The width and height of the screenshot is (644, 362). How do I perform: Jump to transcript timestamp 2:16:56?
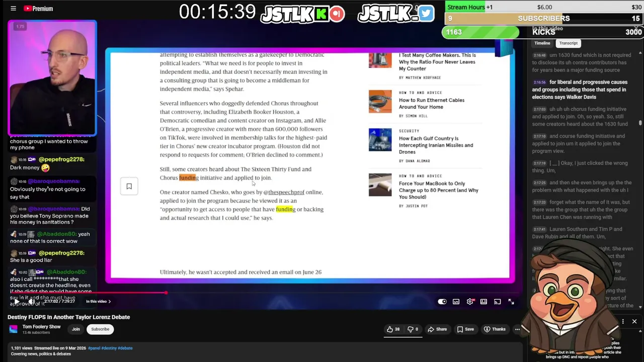coord(540,82)
